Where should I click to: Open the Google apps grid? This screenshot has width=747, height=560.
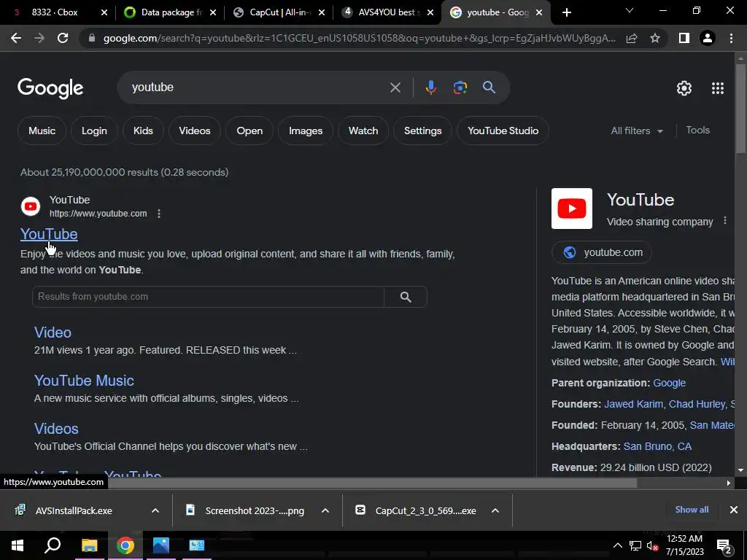click(718, 88)
